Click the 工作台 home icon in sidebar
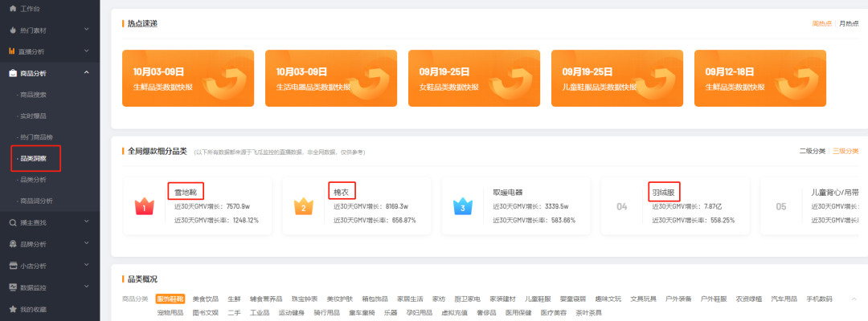Image resolution: width=868 pixels, height=321 pixels. 12,9
